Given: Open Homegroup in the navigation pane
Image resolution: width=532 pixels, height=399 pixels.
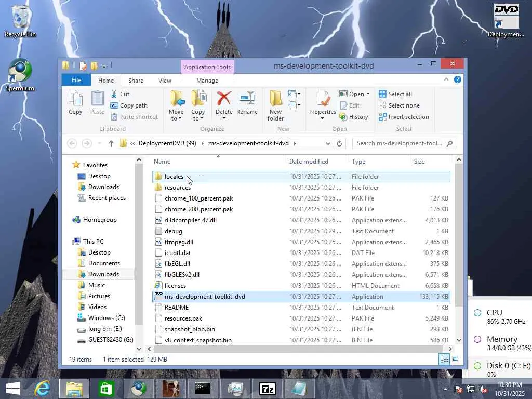Looking at the screenshot, I should [x=99, y=220].
